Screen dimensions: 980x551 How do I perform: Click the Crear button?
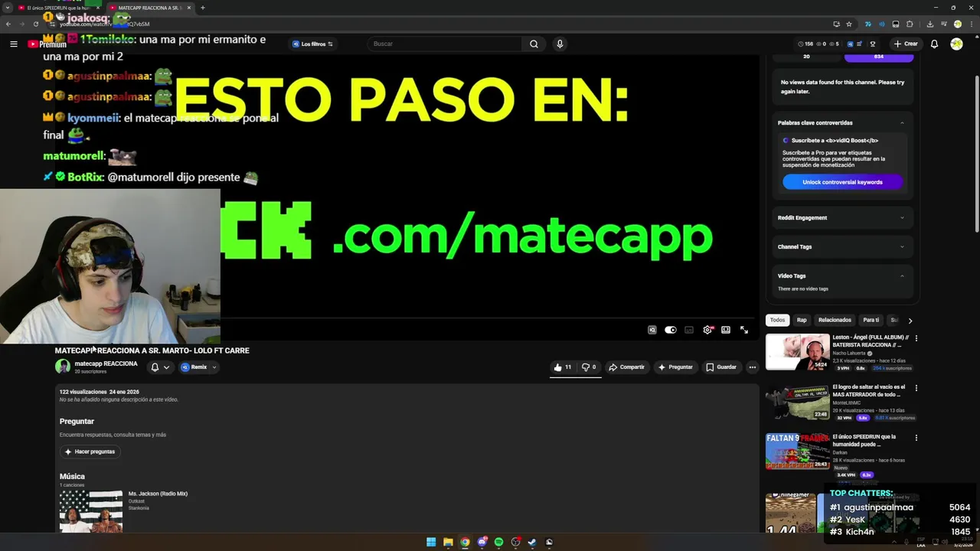click(905, 44)
